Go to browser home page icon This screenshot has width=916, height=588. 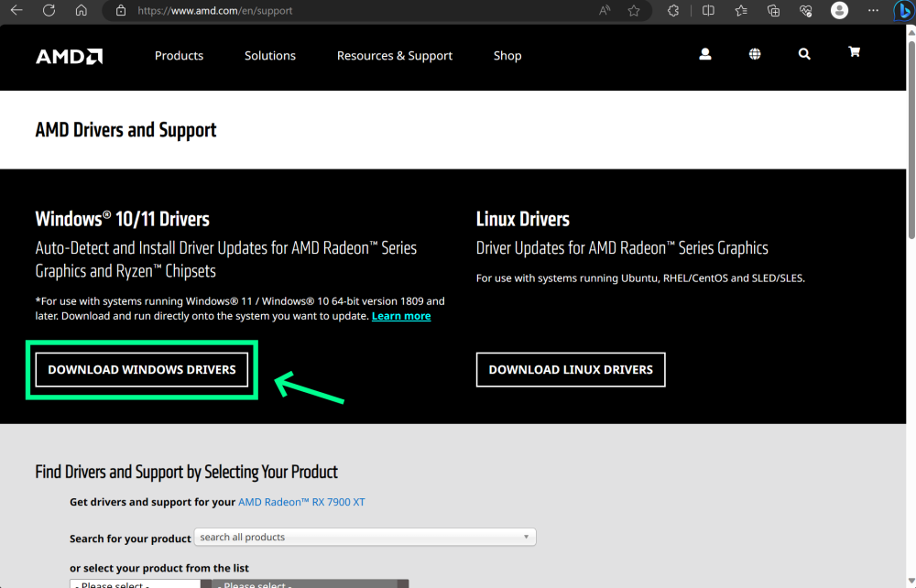[82, 11]
